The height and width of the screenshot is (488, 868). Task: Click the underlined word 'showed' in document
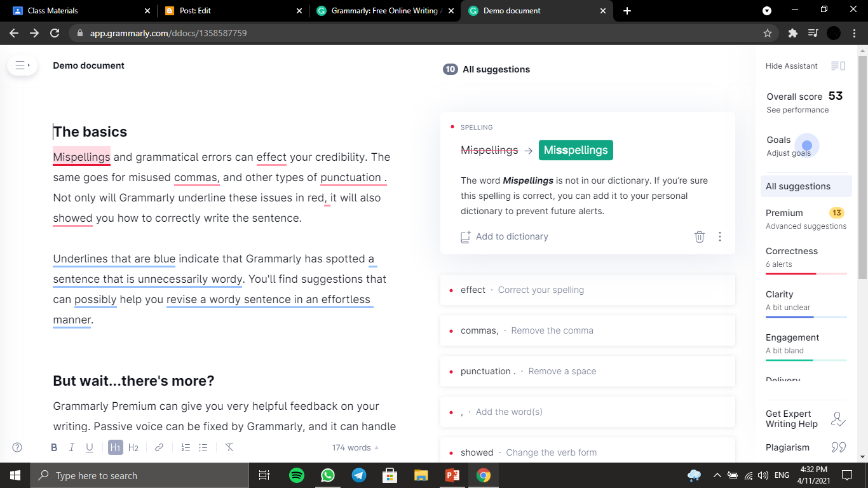(x=72, y=218)
